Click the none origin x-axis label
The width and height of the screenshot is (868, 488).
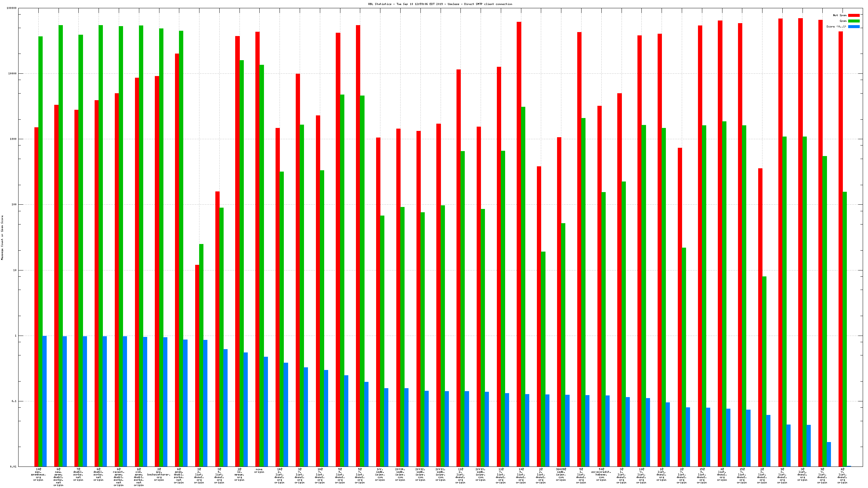pos(259,470)
